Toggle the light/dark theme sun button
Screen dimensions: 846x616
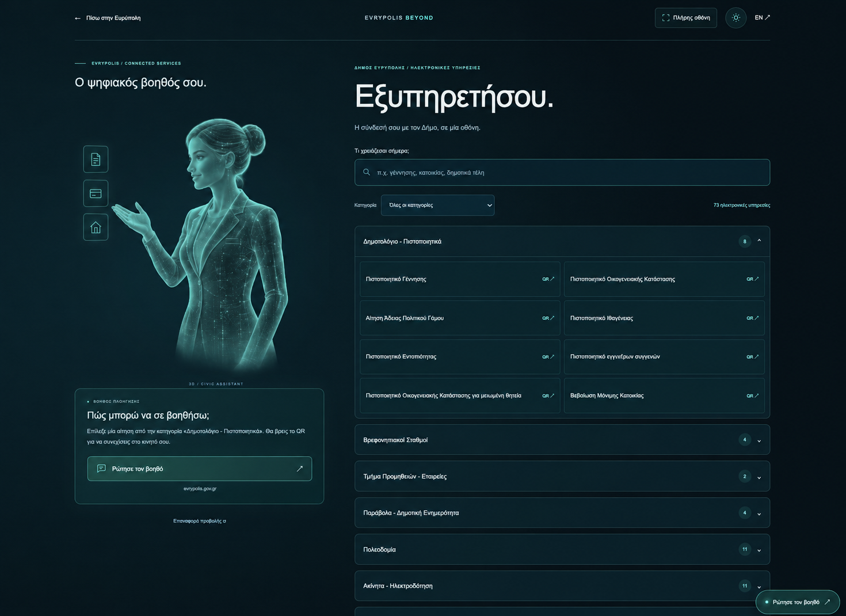tap(736, 18)
